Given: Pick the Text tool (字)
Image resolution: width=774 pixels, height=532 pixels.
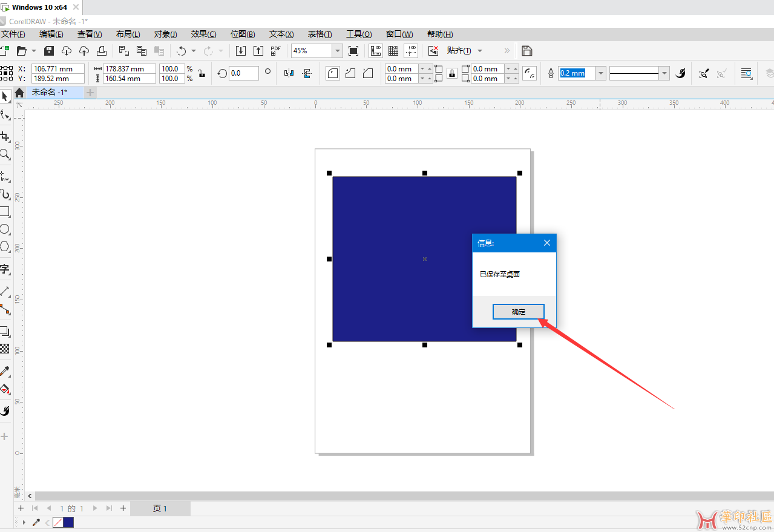Looking at the screenshot, I should tap(5, 269).
